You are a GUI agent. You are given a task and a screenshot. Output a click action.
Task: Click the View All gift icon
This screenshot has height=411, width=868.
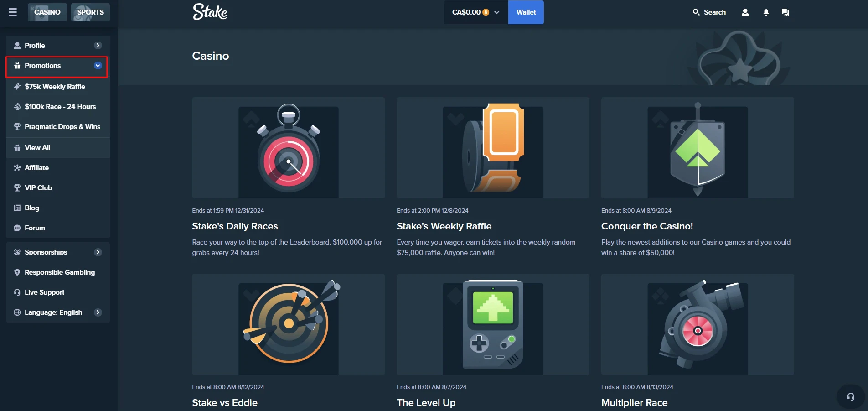17,148
